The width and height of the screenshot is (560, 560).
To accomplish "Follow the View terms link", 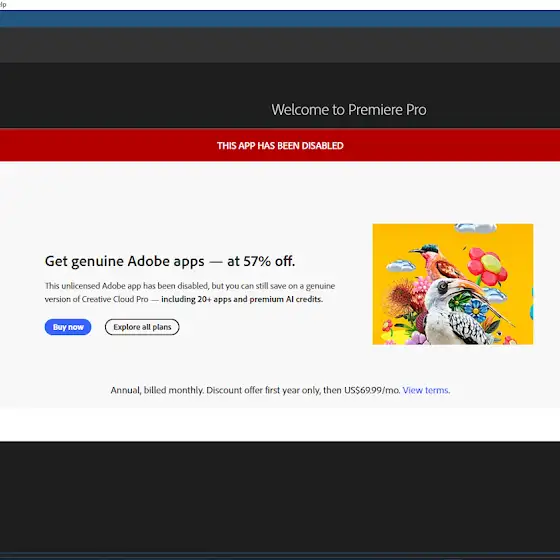I will (x=426, y=390).
